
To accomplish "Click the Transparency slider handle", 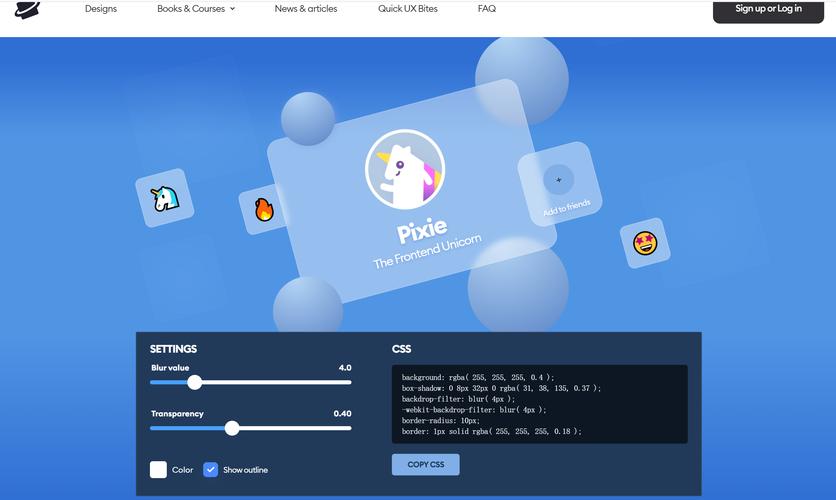I will coord(232,428).
